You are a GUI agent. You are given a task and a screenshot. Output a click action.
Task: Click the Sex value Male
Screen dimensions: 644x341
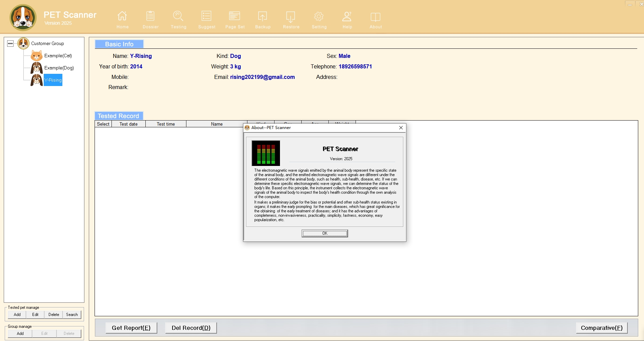(344, 56)
